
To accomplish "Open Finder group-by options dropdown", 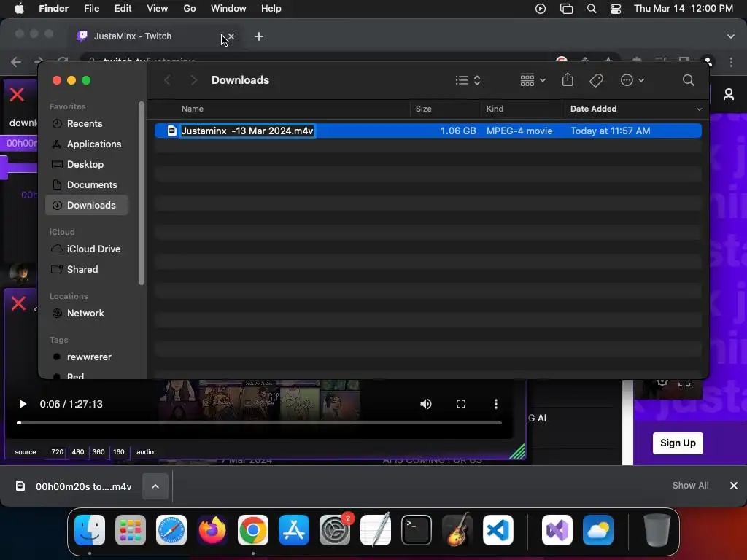I will (x=533, y=80).
